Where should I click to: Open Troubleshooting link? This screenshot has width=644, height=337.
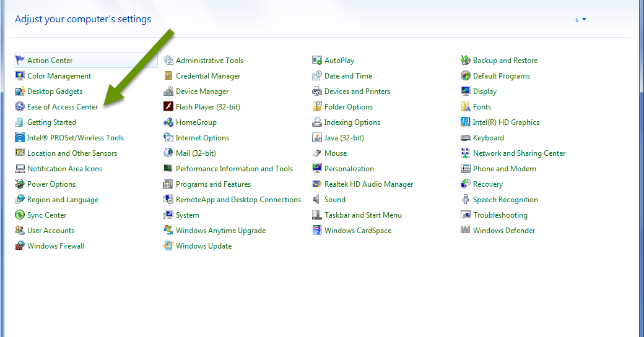[x=500, y=215]
